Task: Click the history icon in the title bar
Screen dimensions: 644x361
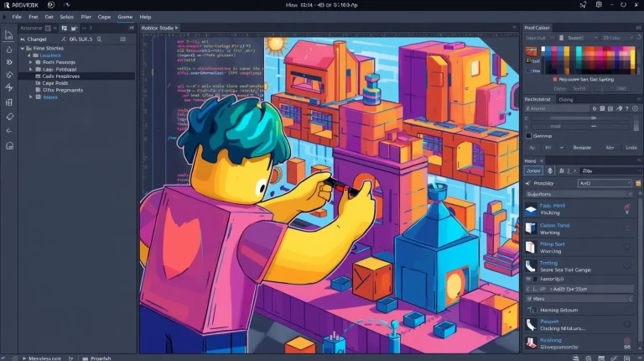Action: click(x=51, y=5)
